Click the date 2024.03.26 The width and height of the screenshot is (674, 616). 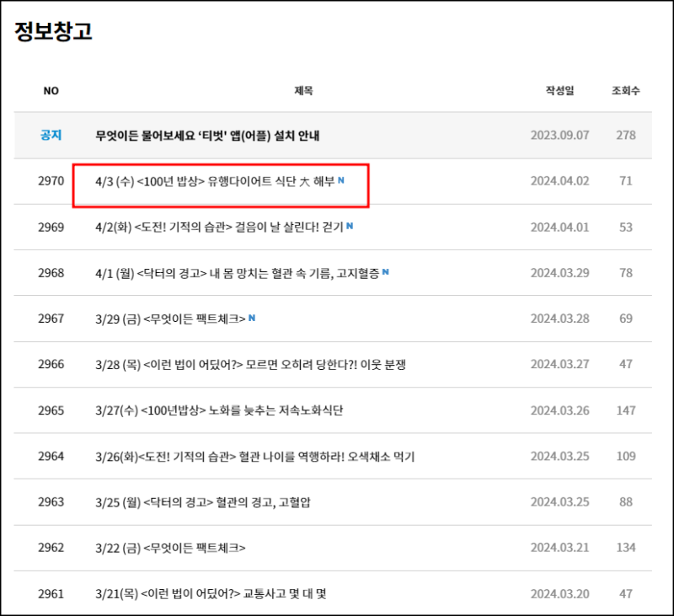(559, 410)
